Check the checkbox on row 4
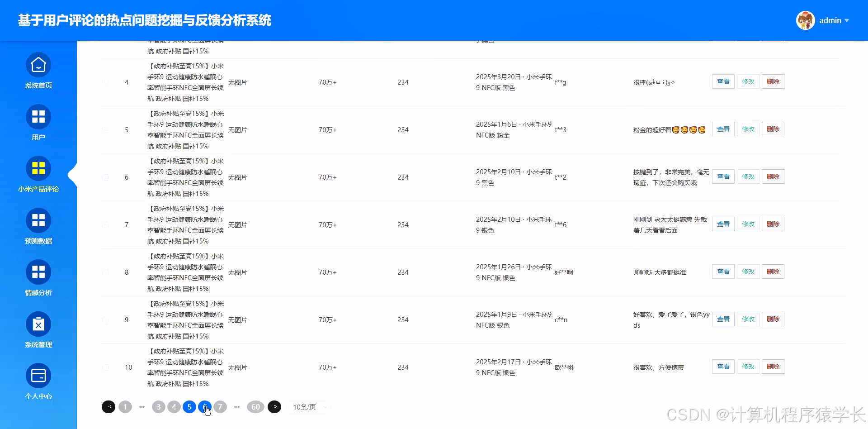The image size is (868, 429). pyautogui.click(x=105, y=82)
